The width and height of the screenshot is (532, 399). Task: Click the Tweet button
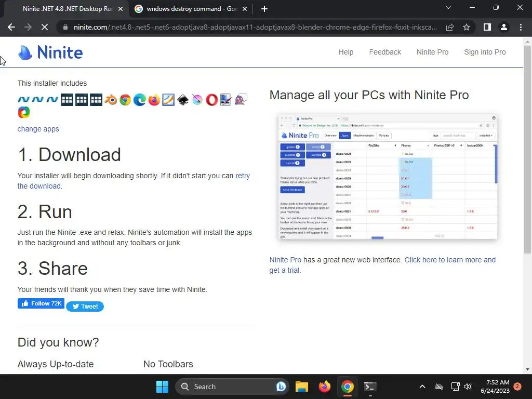(85, 307)
